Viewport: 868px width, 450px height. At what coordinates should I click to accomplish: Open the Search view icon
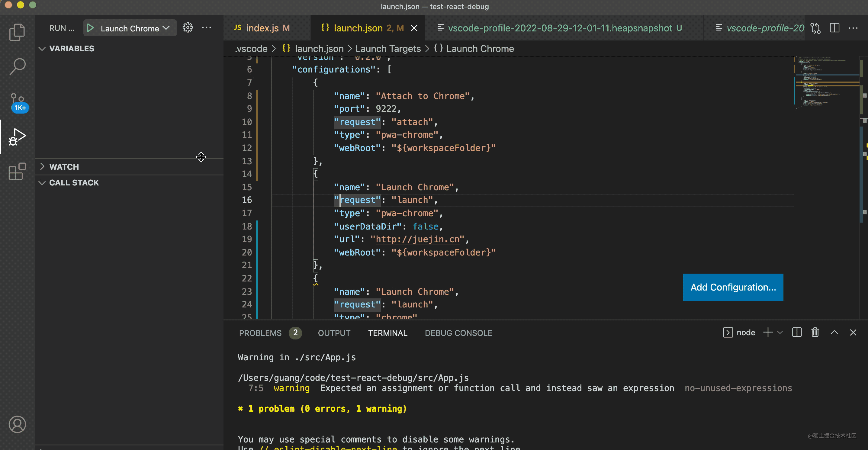(x=17, y=67)
